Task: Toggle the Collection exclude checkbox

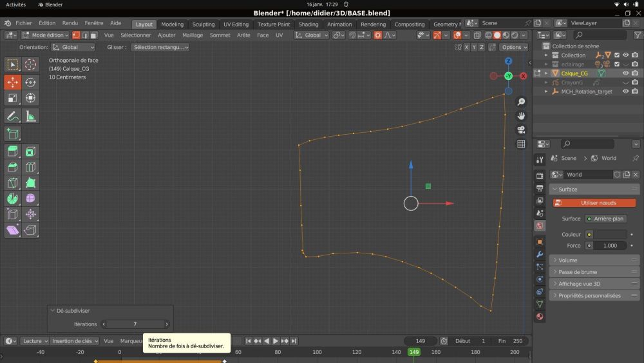Action: (x=617, y=55)
